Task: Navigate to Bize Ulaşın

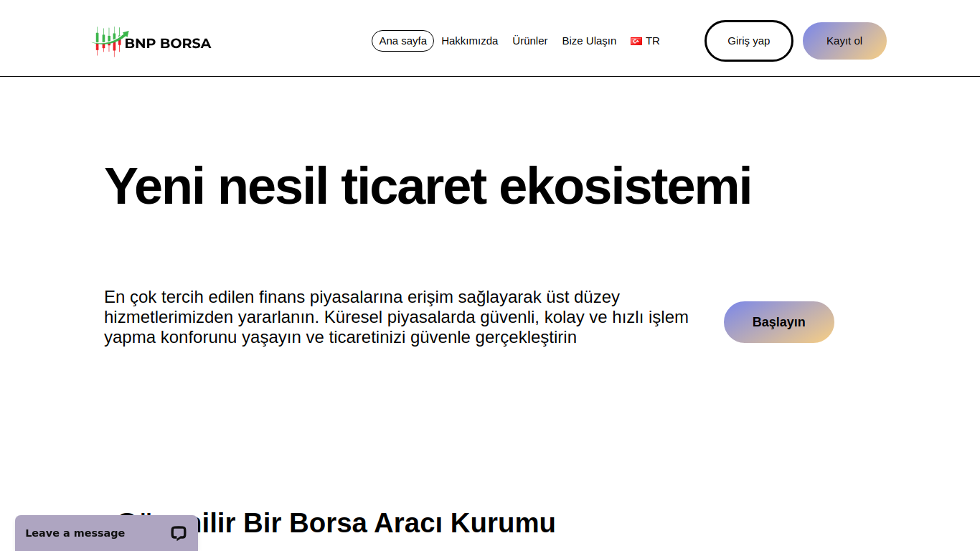Action: tap(589, 41)
